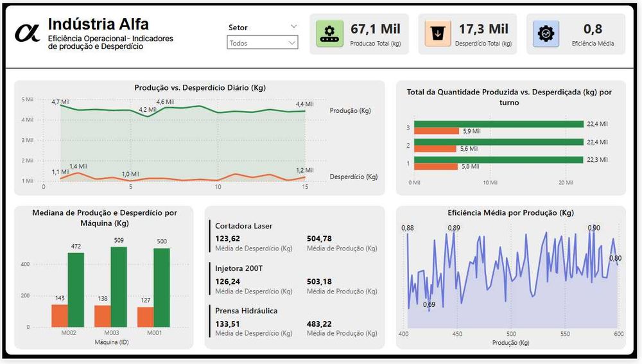This screenshot has width=642, height=364.
Task: Open the Setor 'Todos' dropdown
Action: [263, 42]
